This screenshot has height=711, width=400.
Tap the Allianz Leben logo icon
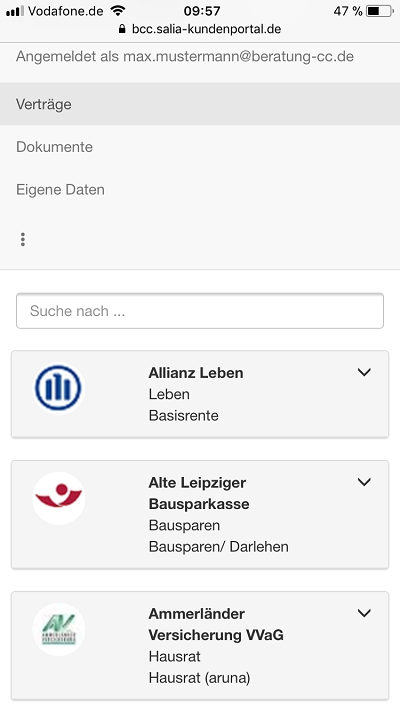point(59,388)
